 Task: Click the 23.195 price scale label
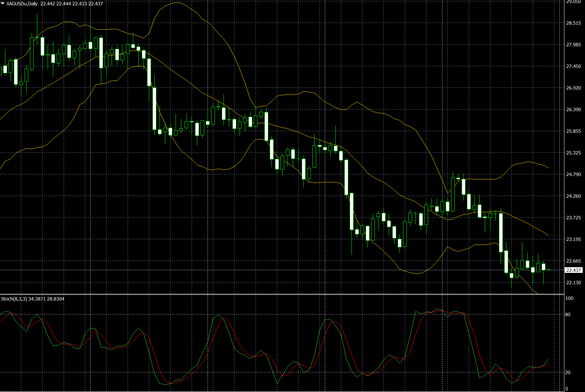(574, 239)
